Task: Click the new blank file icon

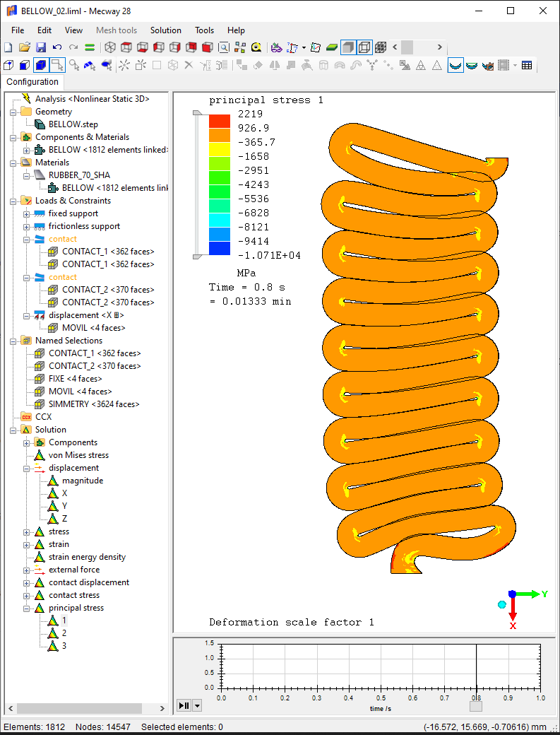Action: [x=8, y=47]
